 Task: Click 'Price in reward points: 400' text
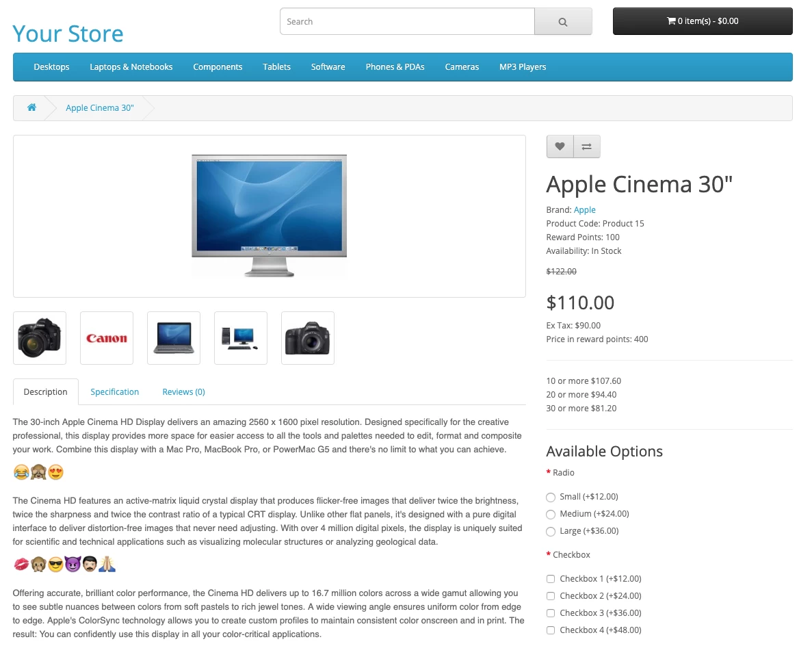coord(597,339)
